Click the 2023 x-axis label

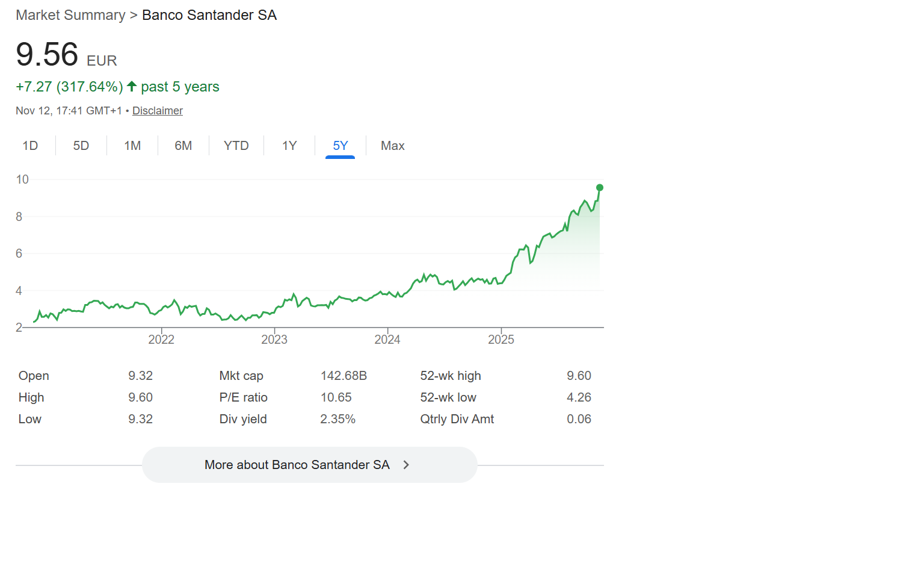(274, 340)
